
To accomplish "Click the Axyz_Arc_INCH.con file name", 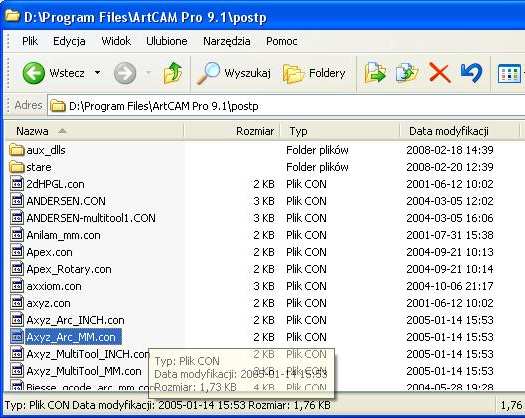I will click(x=75, y=320).
